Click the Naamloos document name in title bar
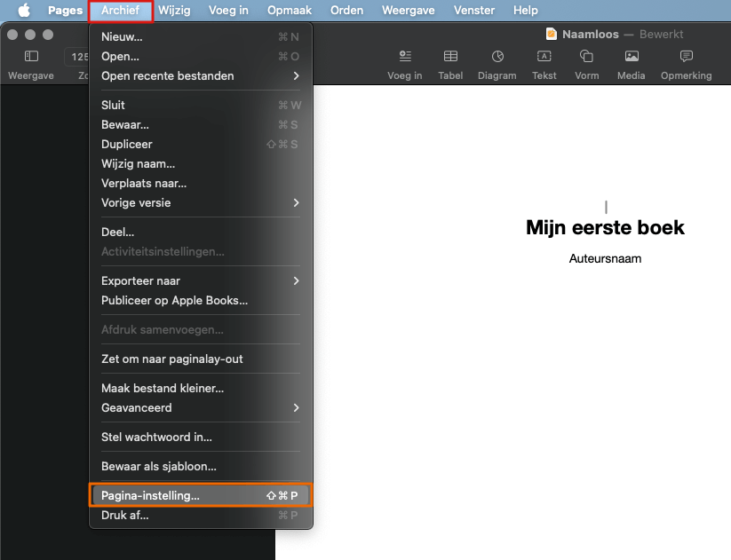 (x=590, y=34)
